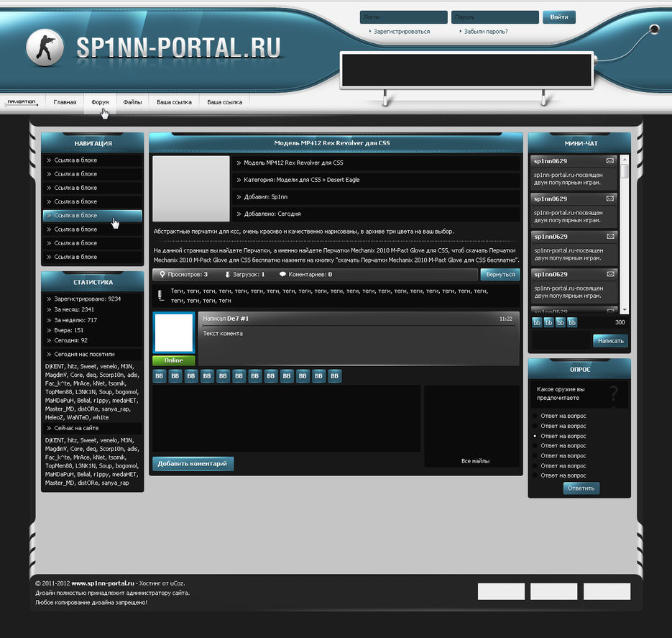Click the Сегодня: 92 statistic
The image size is (672, 638).
(x=70, y=340)
